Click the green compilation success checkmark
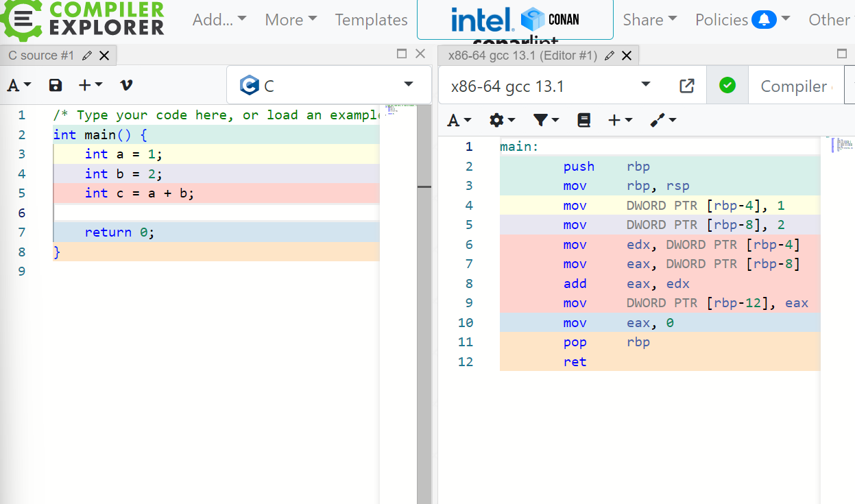The height and width of the screenshot is (504, 855). 727,85
